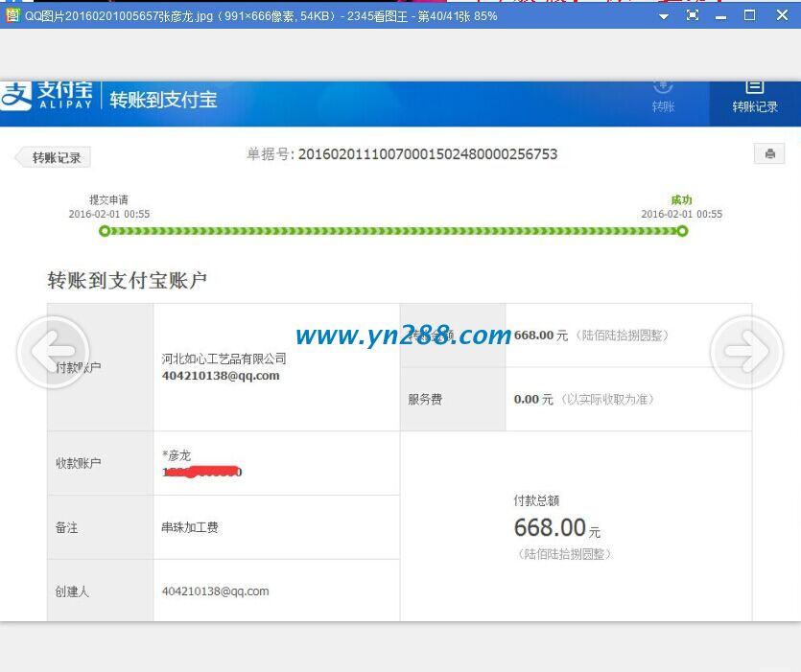Maximize the image viewer window
This screenshot has width=801, height=672.
[x=750, y=15]
